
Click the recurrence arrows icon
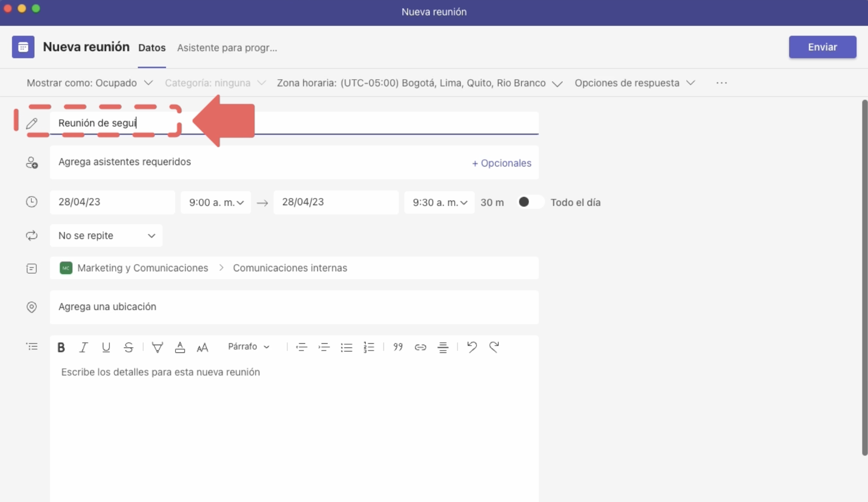(x=31, y=236)
